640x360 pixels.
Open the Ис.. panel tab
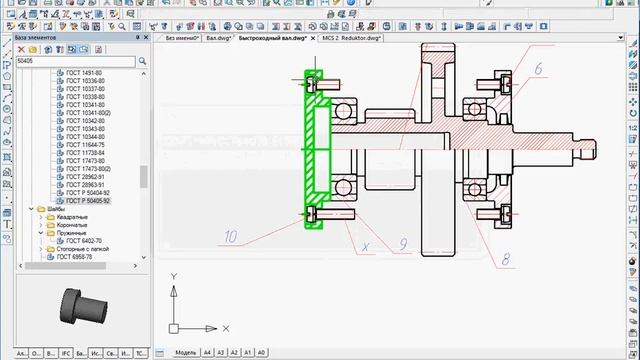[x=96, y=353]
